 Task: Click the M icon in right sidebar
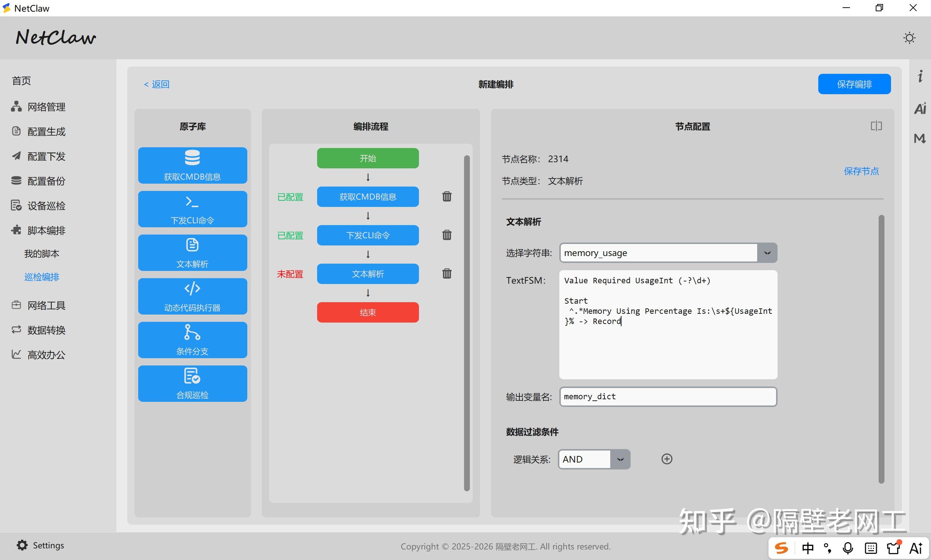(x=920, y=139)
